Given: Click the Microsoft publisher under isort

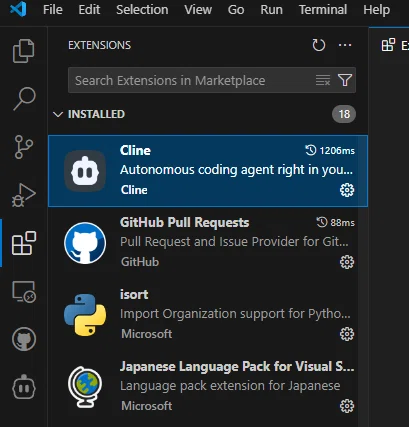Looking at the screenshot, I should (147, 334).
